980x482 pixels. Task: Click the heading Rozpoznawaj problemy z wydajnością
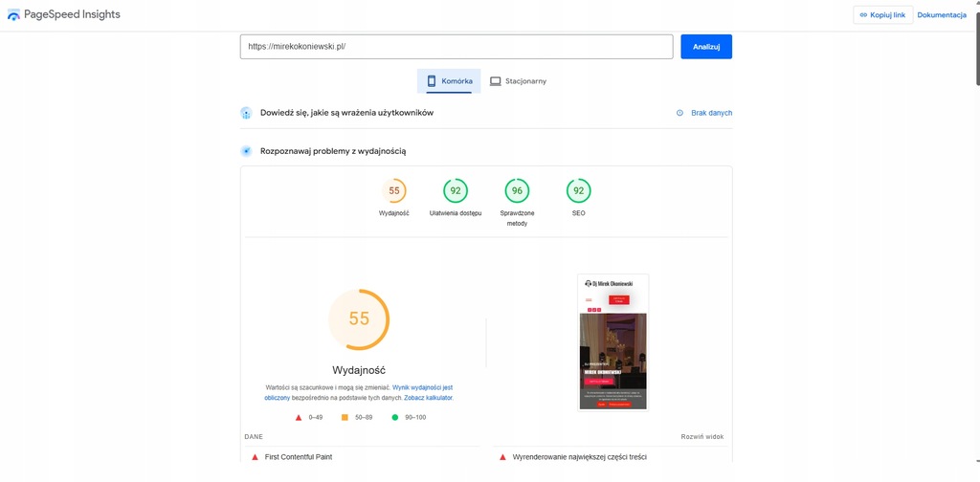[333, 151]
